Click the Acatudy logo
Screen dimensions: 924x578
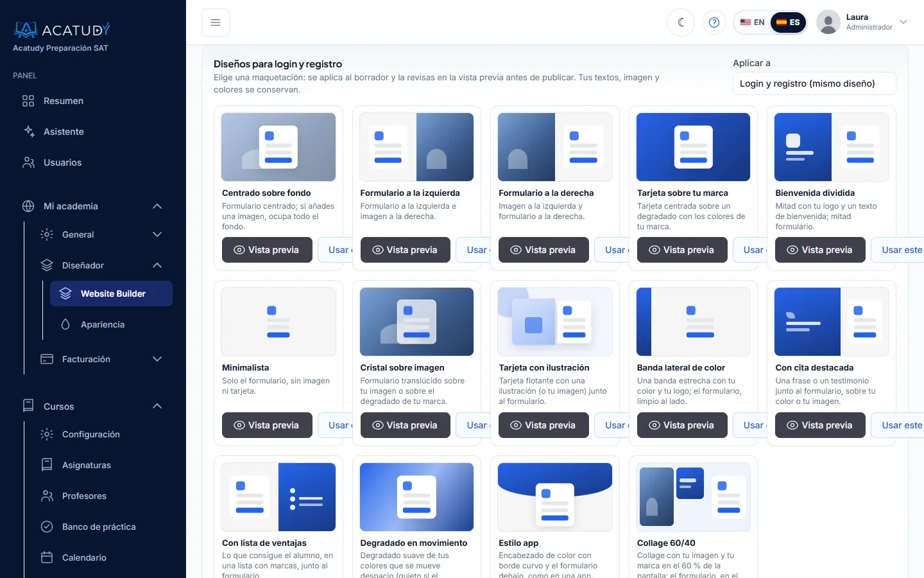(x=62, y=30)
